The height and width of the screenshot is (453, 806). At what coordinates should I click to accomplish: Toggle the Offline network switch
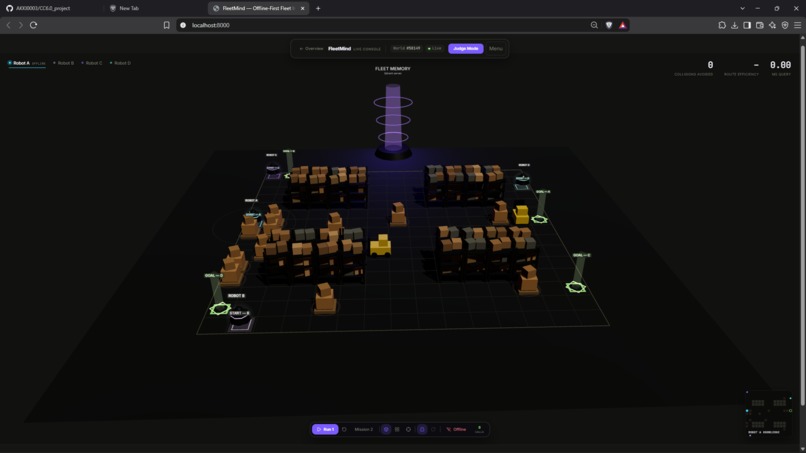click(x=456, y=429)
